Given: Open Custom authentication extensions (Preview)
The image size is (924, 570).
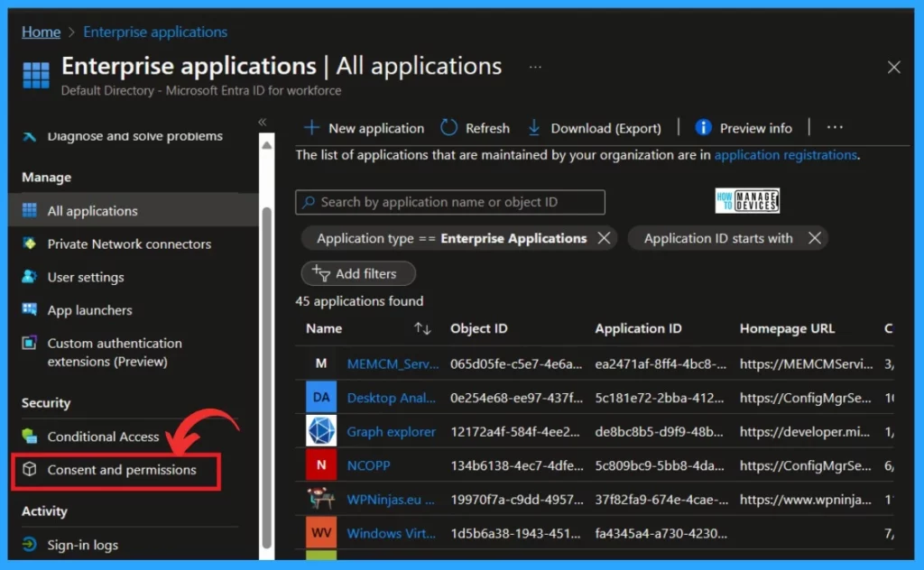Looking at the screenshot, I should tap(115, 352).
